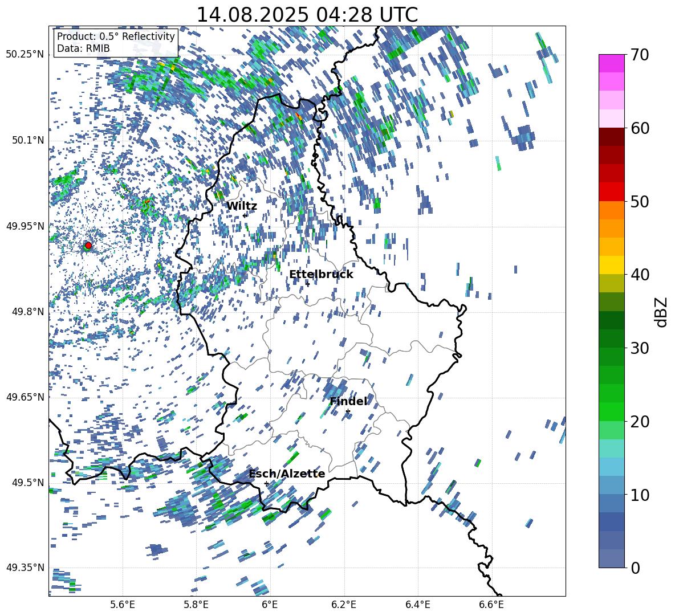Click the 6°E longitude label
This screenshot has width=675, height=616.
pyautogui.click(x=270, y=605)
